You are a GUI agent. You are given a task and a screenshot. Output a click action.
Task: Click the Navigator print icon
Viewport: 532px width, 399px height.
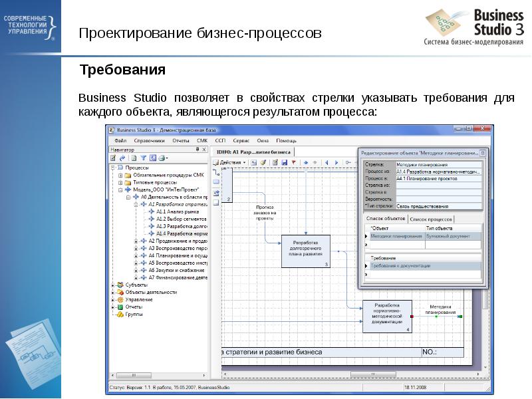click(162, 158)
